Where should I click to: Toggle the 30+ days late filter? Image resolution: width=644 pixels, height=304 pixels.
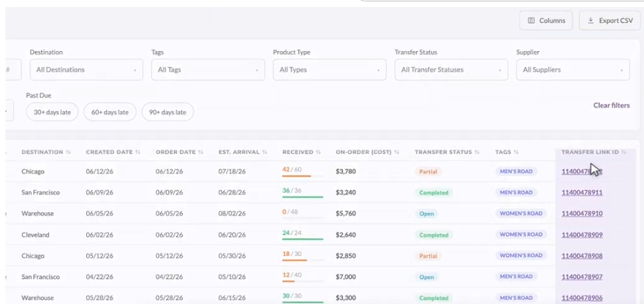[x=52, y=112]
